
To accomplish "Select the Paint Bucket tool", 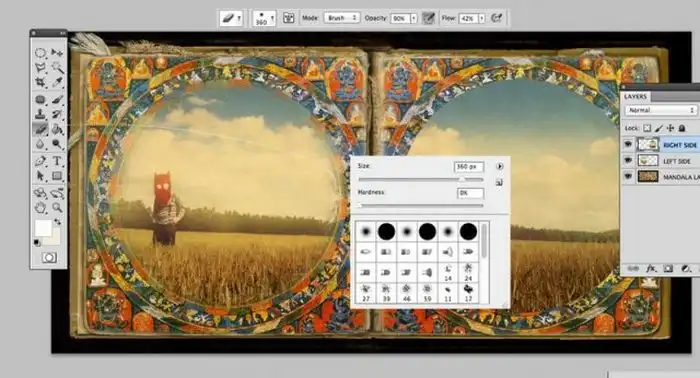I will coord(57,129).
